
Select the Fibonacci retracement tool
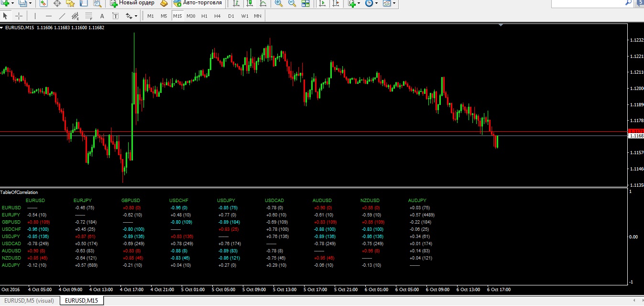point(88,16)
